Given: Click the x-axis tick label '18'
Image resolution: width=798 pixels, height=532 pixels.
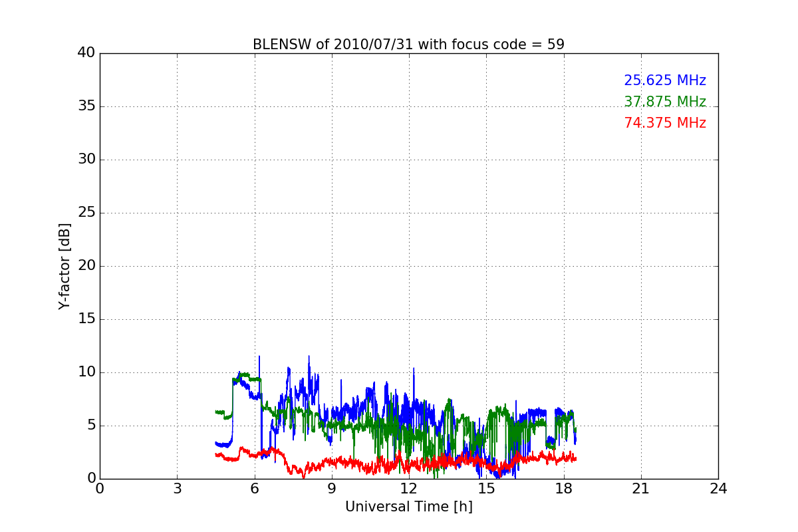Looking at the screenshot, I should [563, 489].
